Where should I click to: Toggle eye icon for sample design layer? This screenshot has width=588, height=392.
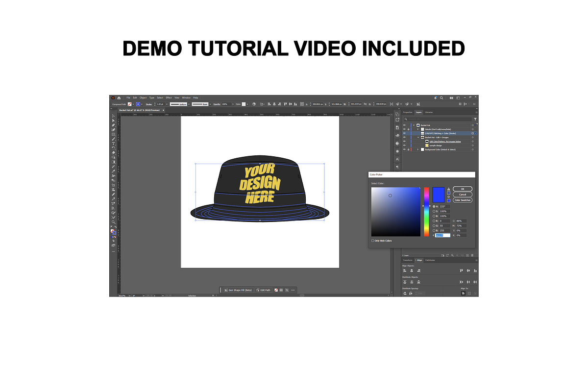pos(404,145)
